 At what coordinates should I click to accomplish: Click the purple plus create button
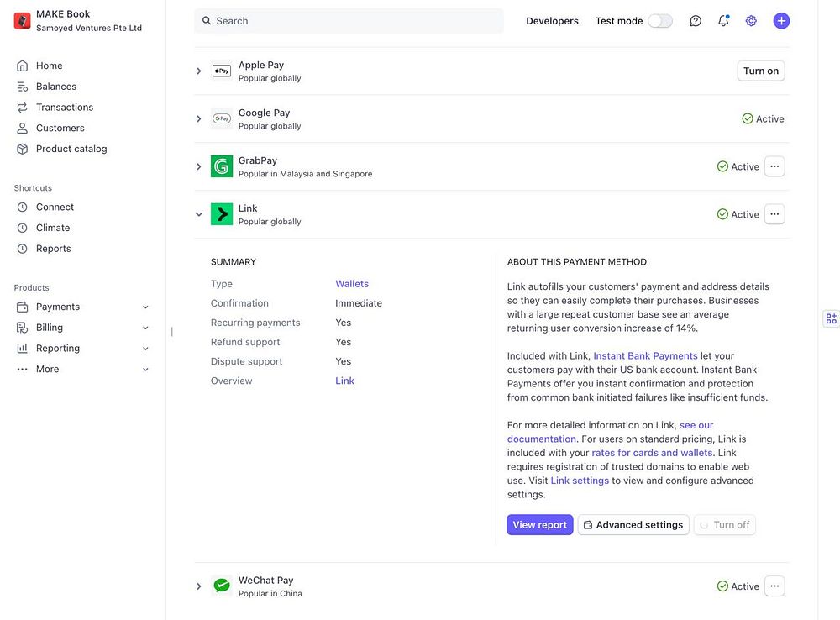781,21
